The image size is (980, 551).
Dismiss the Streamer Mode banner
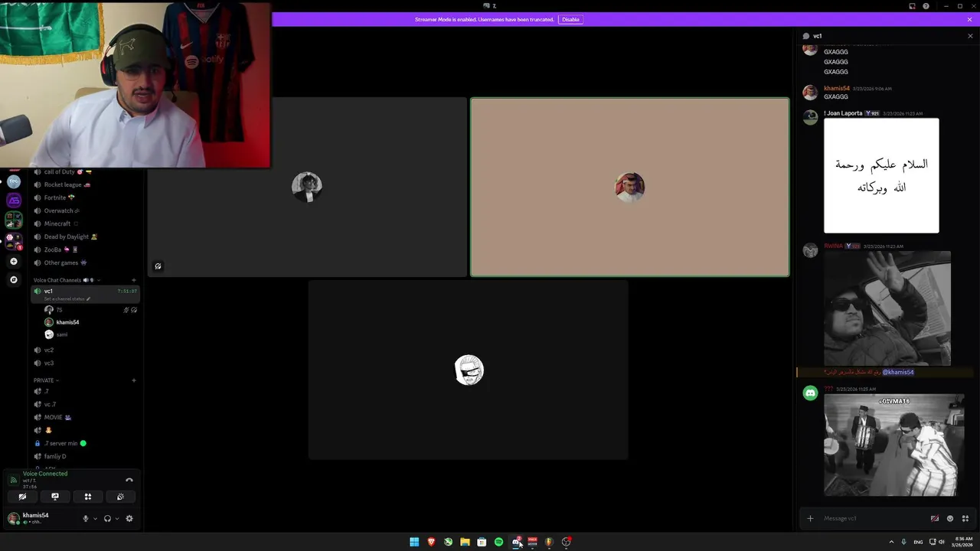point(969,19)
